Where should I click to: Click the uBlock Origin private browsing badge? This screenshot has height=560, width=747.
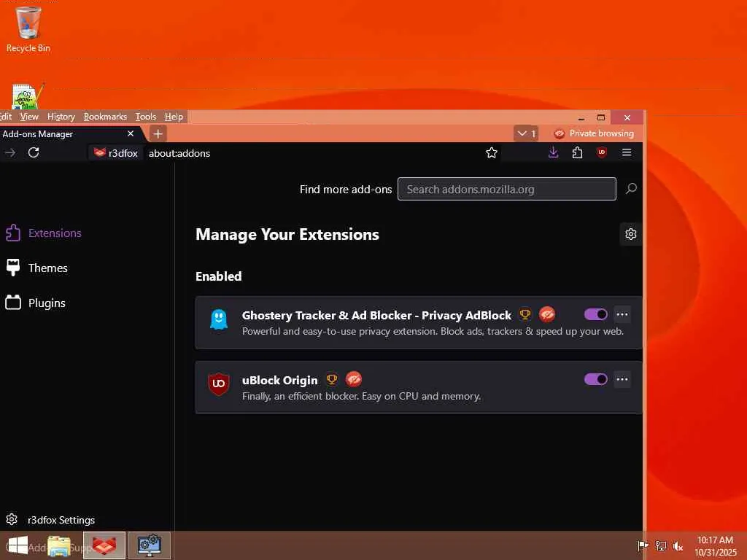tap(354, 379)
